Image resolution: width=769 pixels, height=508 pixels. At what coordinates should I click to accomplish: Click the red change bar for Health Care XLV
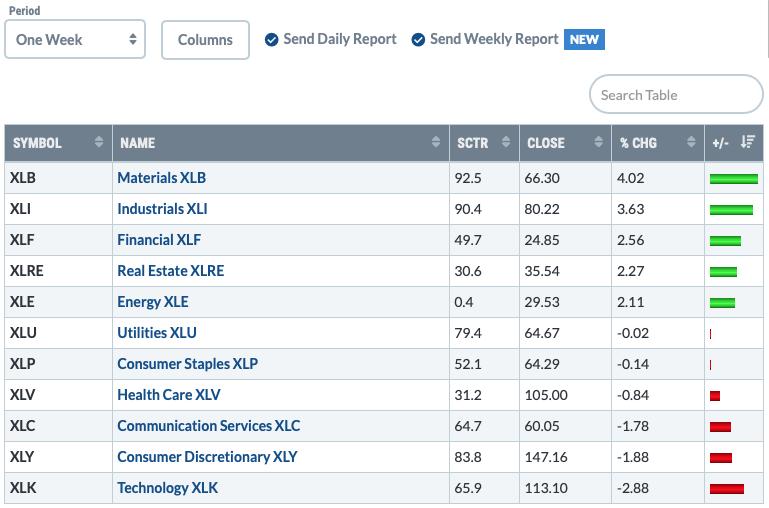[x=715, y=396]
